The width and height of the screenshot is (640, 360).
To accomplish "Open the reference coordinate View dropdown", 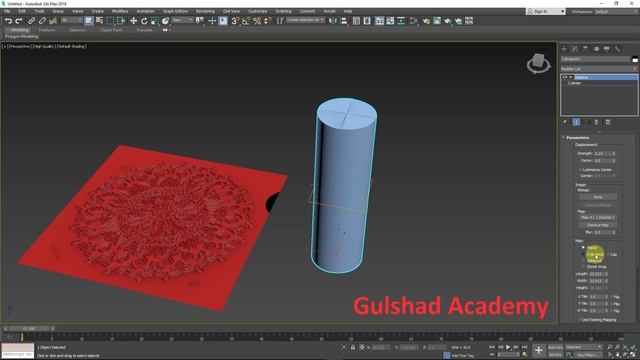I will pos(182,20).
